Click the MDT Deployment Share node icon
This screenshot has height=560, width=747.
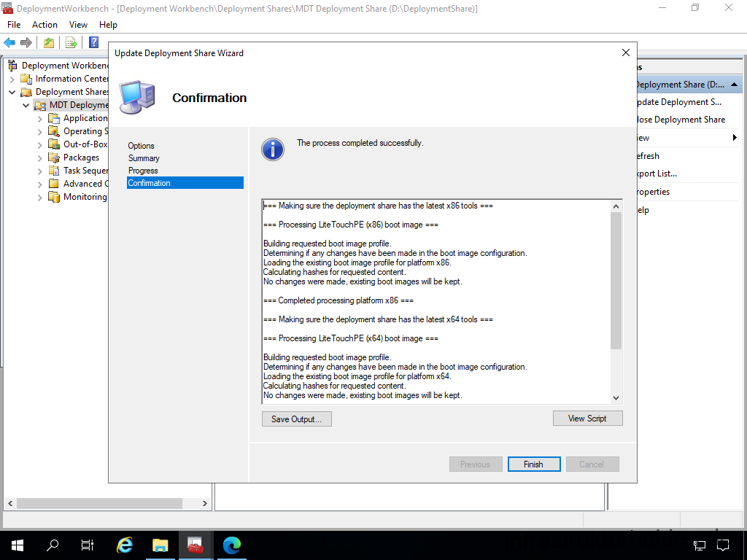click(40, 105)
